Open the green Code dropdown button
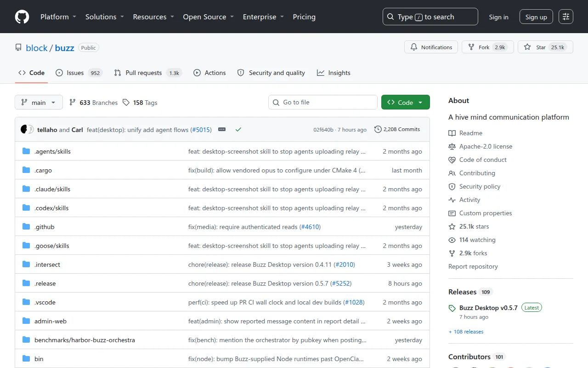The height and width of the screenshot is (368, 588). point(406,102)
